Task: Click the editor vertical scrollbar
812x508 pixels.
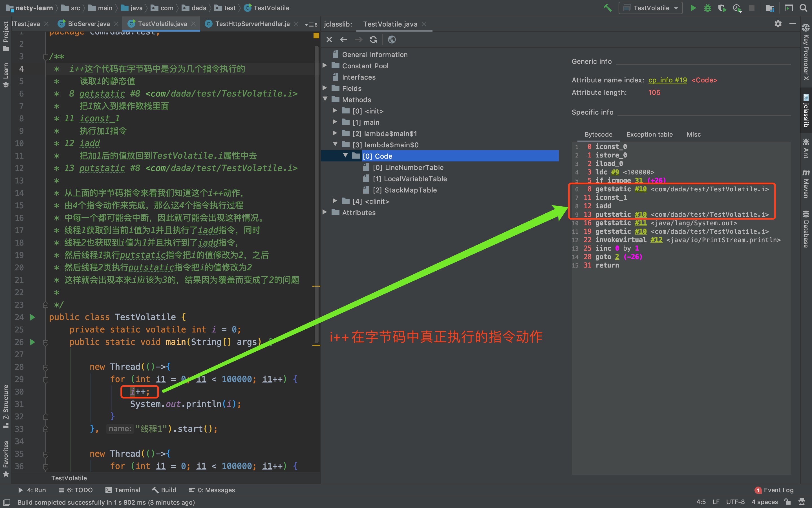Action: tap(316, 195)
